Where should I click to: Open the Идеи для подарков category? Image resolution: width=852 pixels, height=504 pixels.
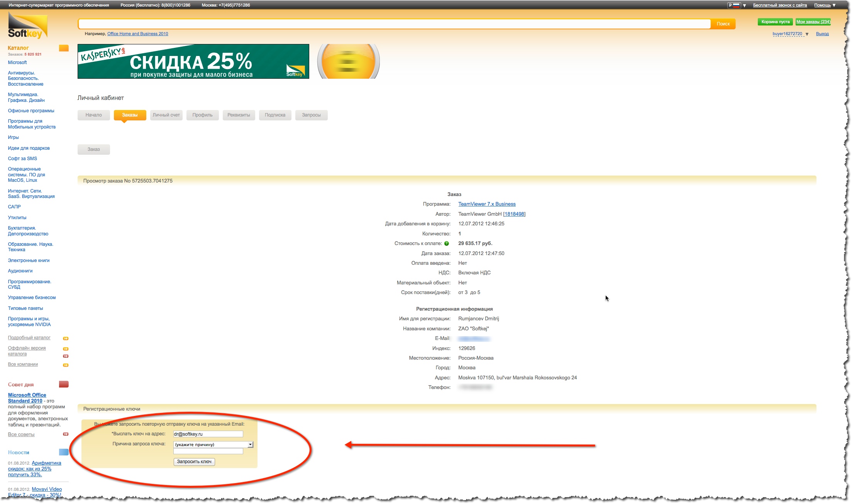[29, 148]
